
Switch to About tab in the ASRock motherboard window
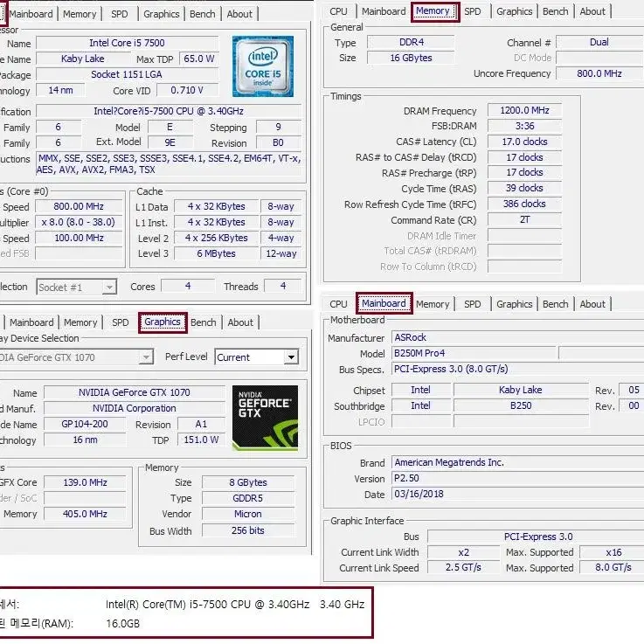point(592,304)
